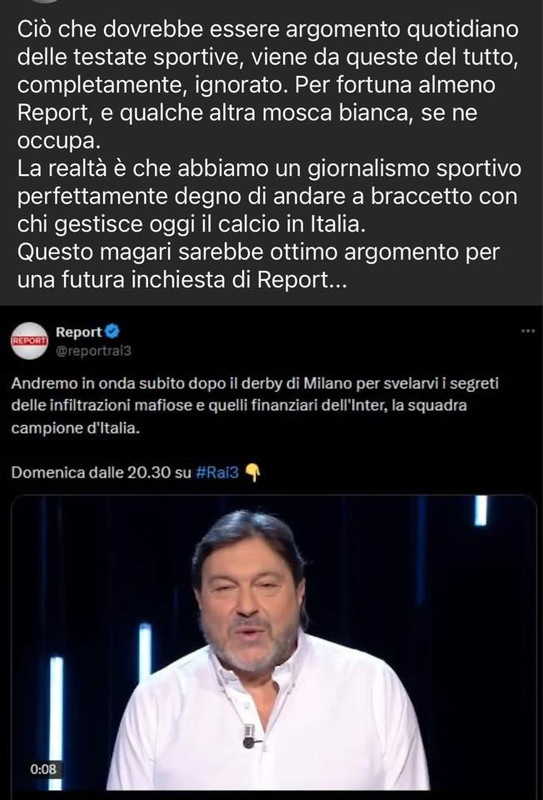Click the Report account display name
Viewport: 543px width, 800px height.
pos(79,332)
